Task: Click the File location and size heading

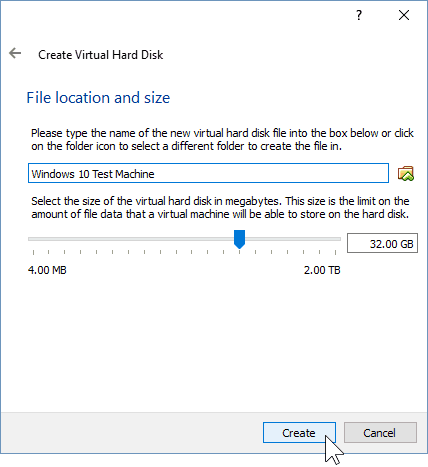Action: [x=98, y=98]
